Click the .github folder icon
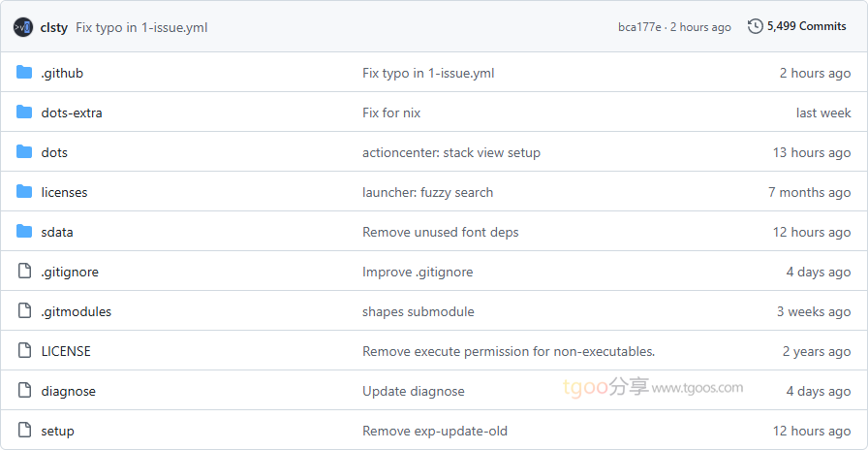 coord(24,73)
